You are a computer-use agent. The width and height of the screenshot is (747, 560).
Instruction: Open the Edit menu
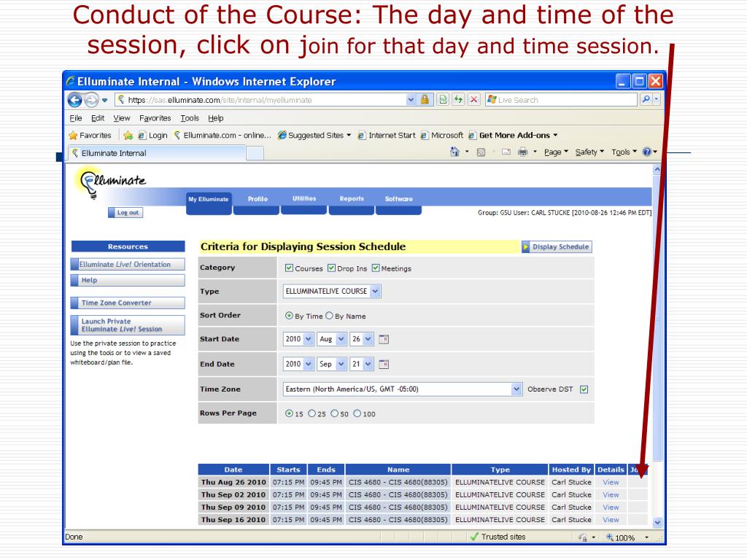[98, 118]
